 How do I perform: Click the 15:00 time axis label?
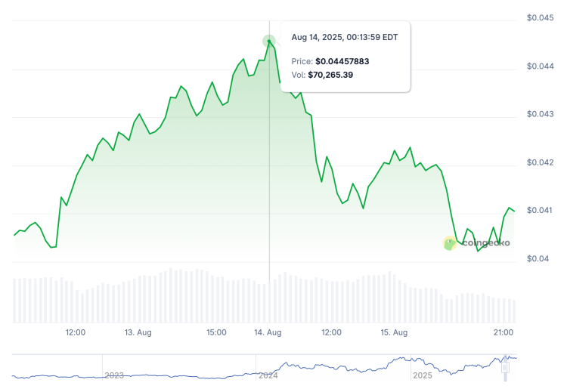coord(217,332)
